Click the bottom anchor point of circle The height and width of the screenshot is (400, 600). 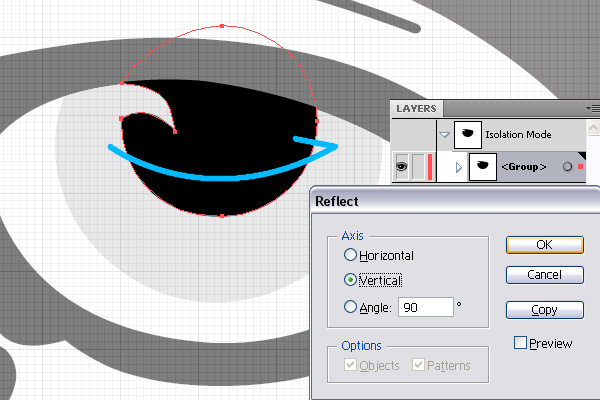coord(222,216)
